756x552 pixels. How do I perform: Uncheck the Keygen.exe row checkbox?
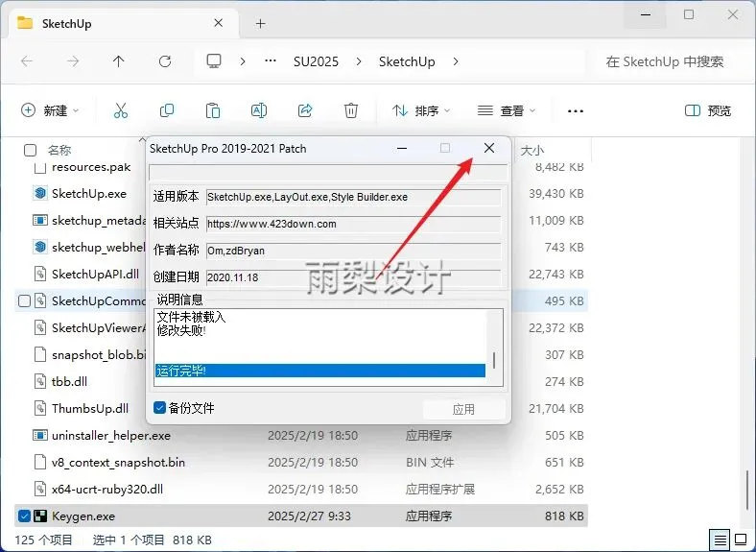tap(24, 516)
